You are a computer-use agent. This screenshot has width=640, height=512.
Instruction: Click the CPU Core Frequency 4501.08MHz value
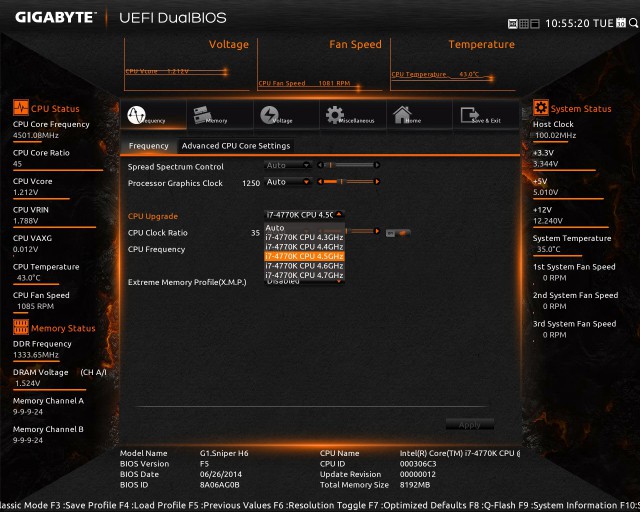36,135
